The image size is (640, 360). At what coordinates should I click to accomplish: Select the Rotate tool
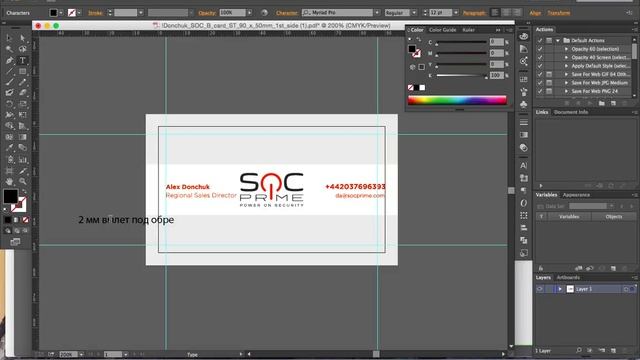pyautogui.click(x=9, y=104)
